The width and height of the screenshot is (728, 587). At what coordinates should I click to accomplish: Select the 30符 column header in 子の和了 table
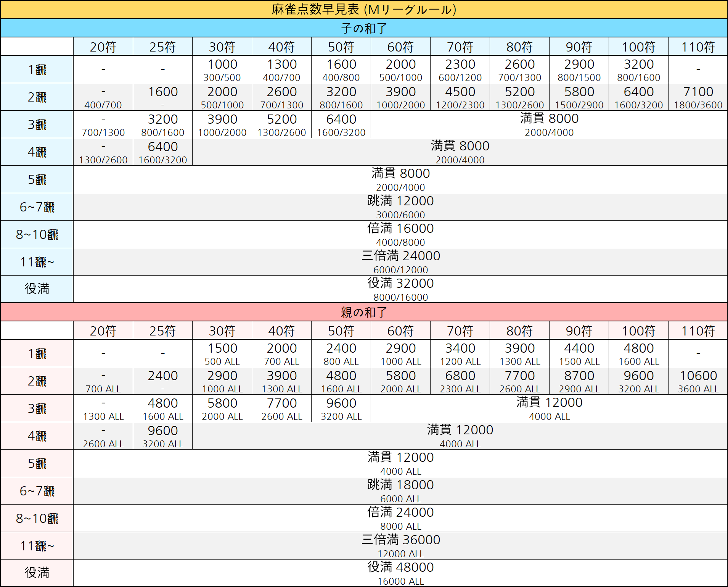[222, 47]
